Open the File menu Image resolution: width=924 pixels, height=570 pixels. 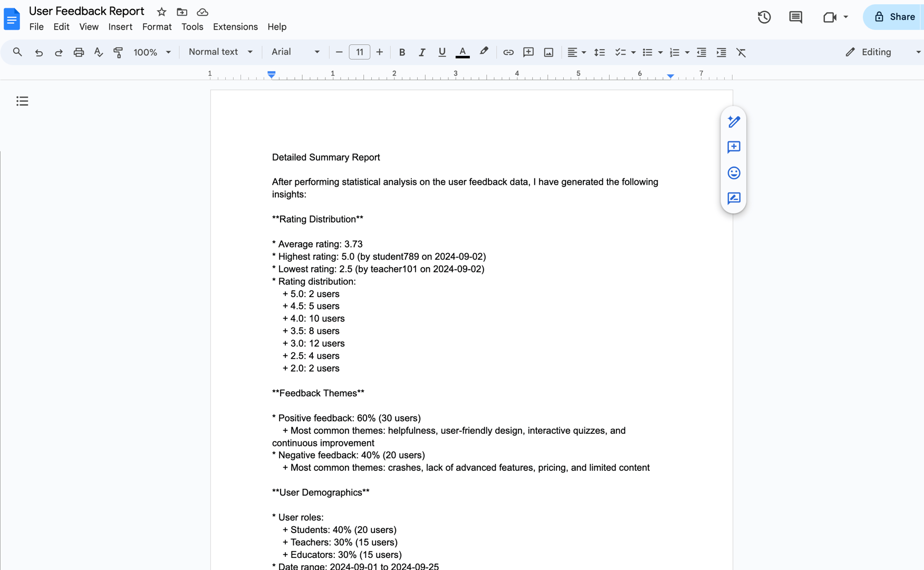pos(36,27)
